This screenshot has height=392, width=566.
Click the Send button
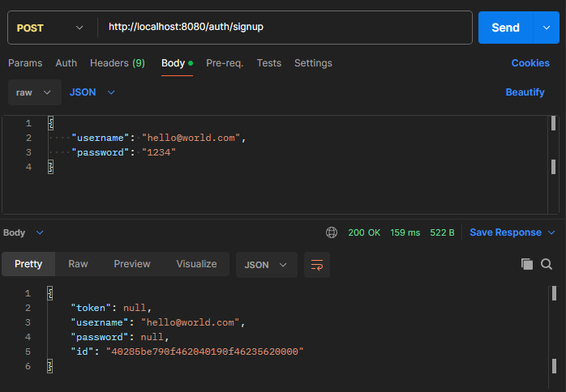click(505, 28)
